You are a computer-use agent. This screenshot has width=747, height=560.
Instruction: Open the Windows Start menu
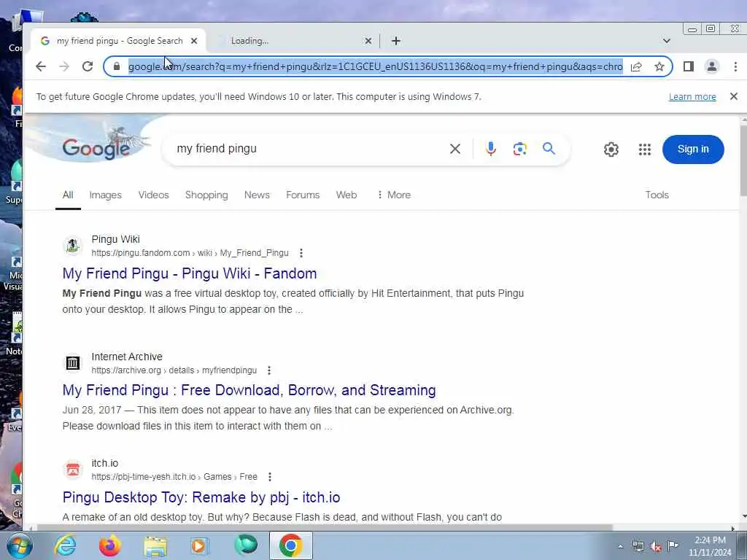[19, 545]
